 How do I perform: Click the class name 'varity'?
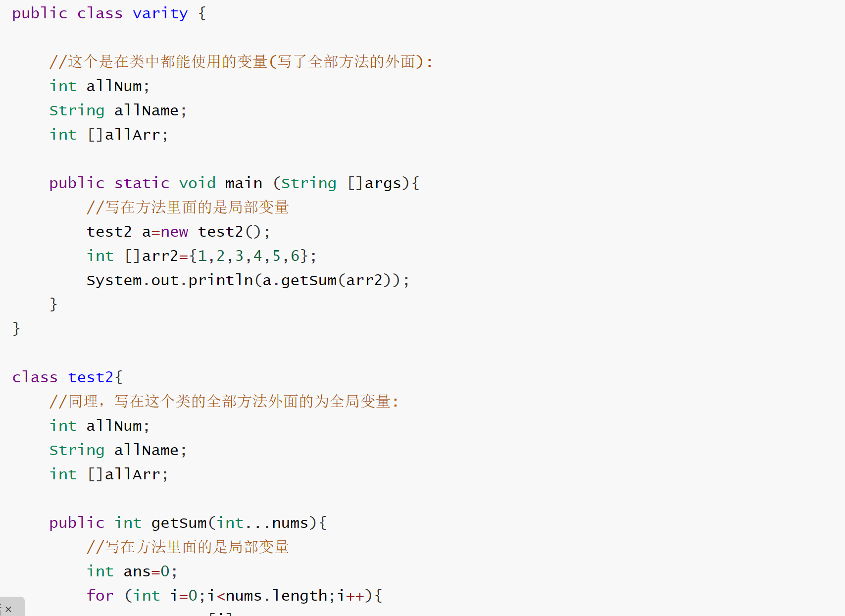click(160, 13)
